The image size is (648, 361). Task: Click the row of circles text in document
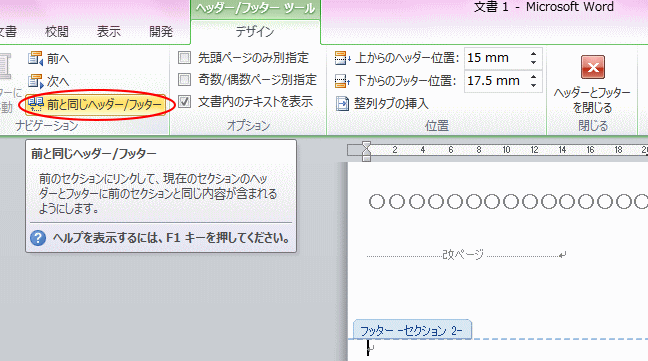tap(508, 202)
